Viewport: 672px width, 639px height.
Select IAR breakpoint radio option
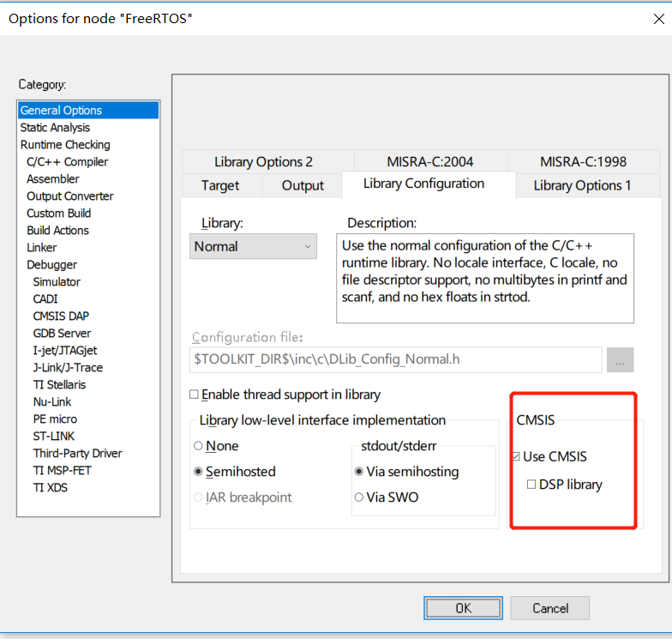198,497
